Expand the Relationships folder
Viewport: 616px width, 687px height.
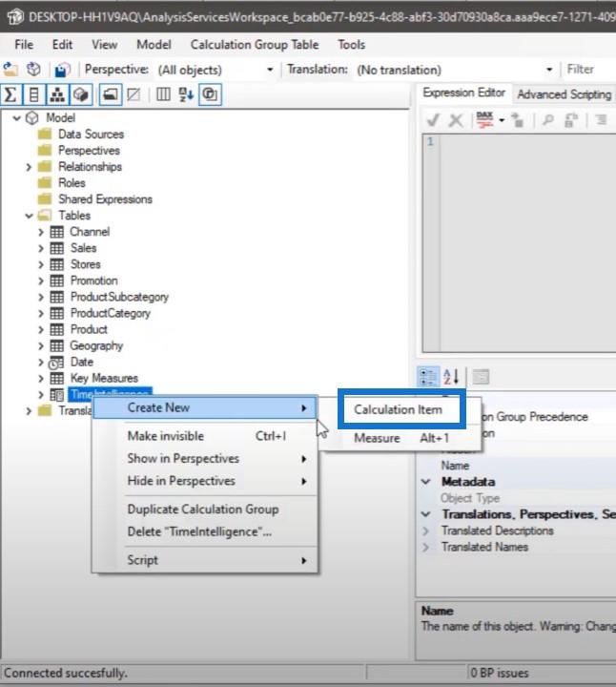tap(29, 167)
